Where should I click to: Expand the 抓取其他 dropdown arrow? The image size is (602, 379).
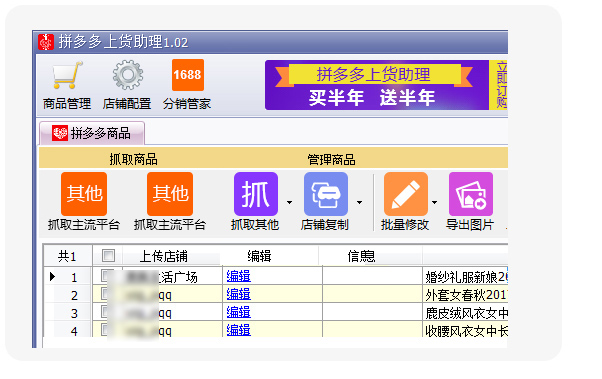tap(289, 202)
